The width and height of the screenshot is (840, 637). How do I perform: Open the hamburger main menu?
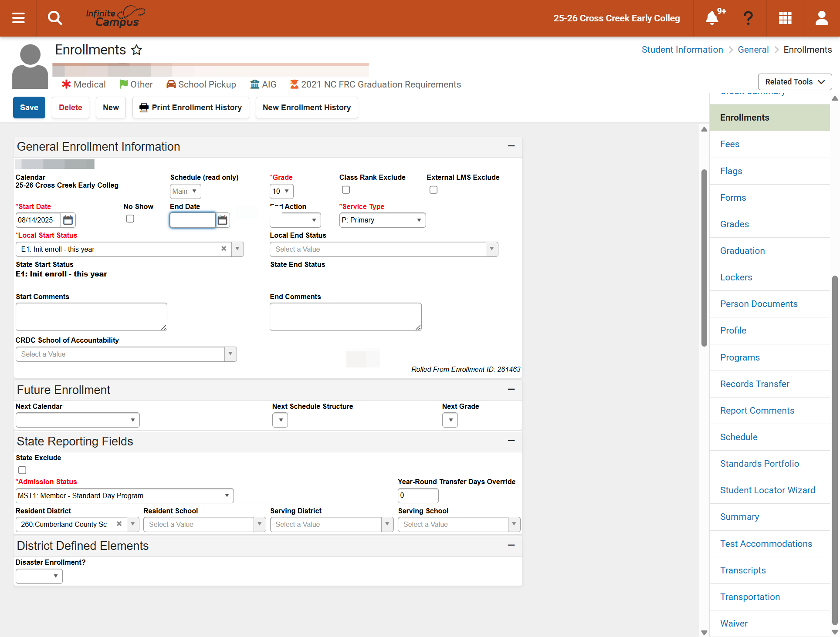18,18
